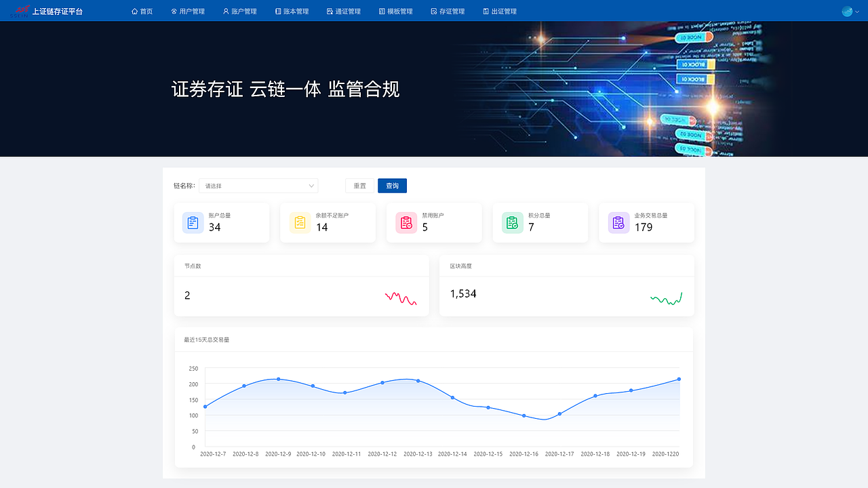
Task: Click the 2020-12-17 axis label
Action: tap(559, 454)
